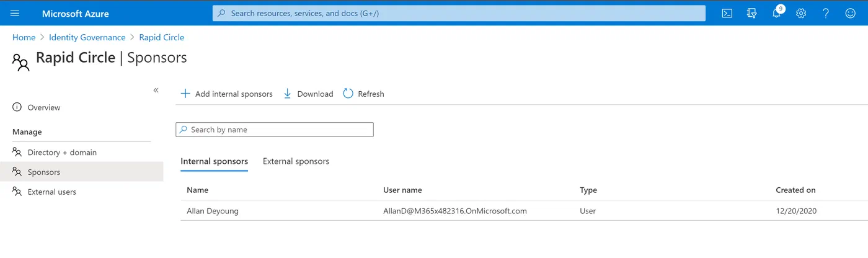Collapse the left navigation with the double chevron
The image size is (868, 258).
156,91
